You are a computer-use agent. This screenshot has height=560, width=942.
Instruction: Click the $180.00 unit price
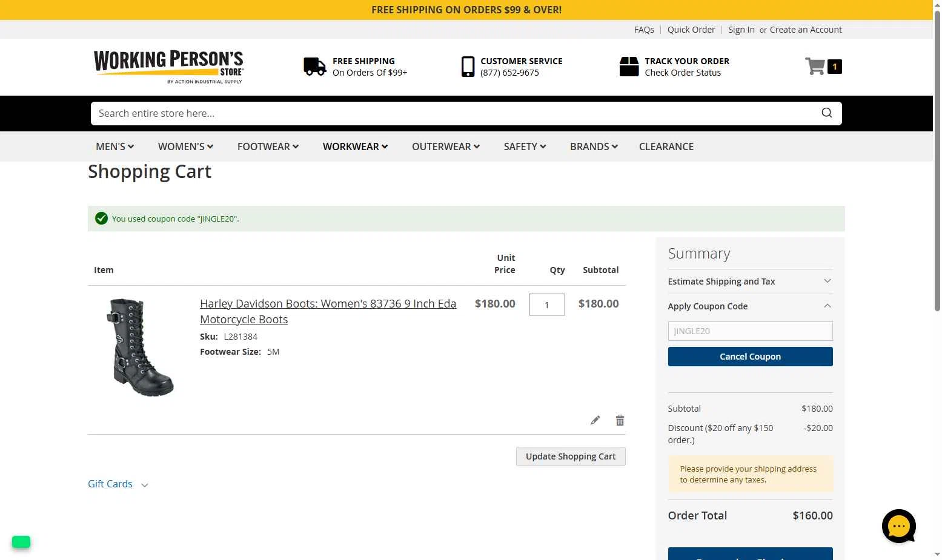tap(495, 304)
